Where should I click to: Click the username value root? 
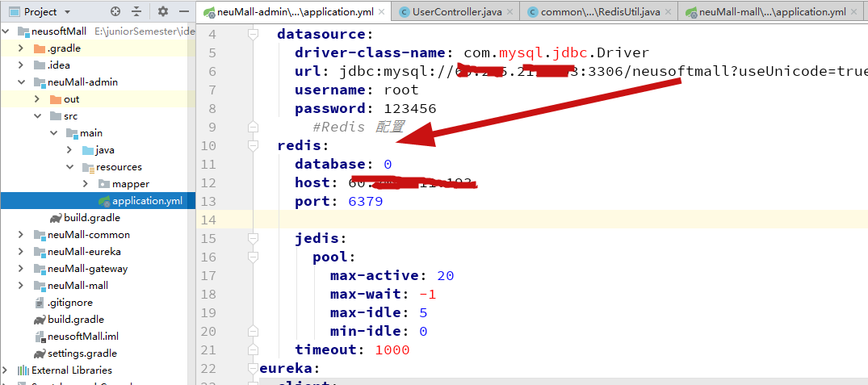point(401,90)
